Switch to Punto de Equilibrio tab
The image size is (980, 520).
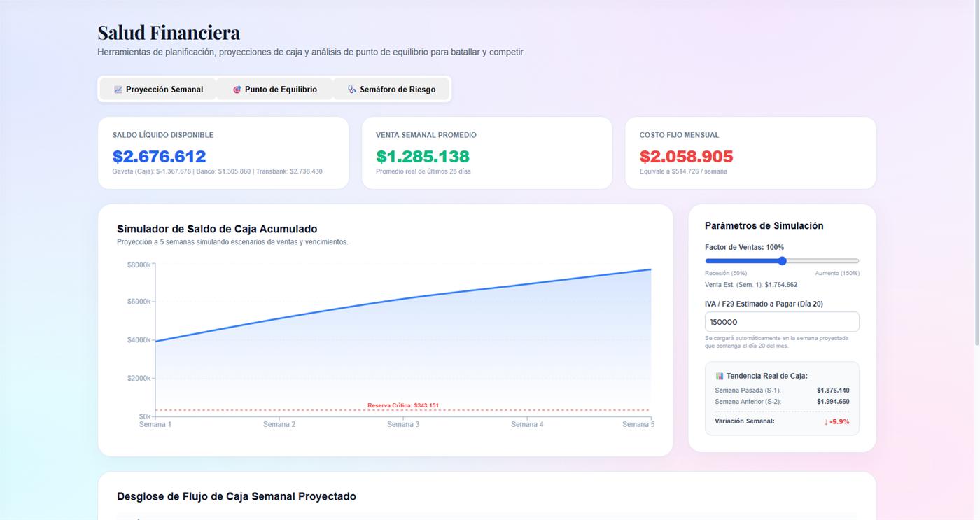(274, 90)
